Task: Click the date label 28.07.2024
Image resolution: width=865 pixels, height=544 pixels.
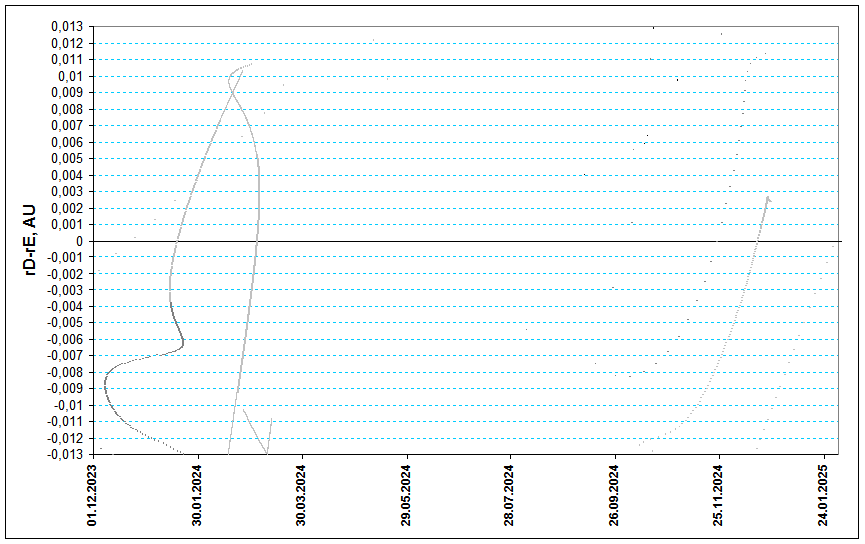Action: pyautogui.click(x=509, y=495)
